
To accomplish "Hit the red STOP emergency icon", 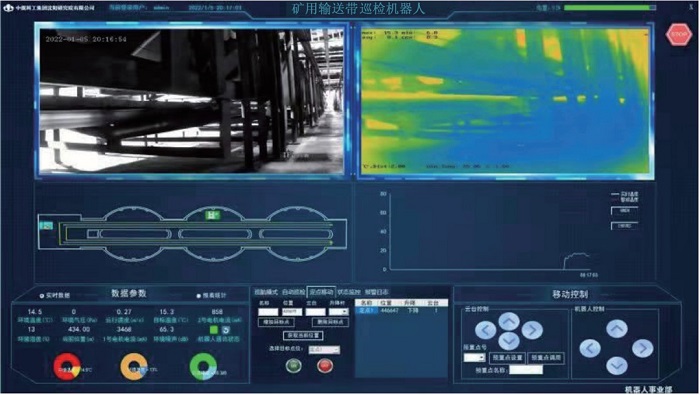I will point(679,34).
